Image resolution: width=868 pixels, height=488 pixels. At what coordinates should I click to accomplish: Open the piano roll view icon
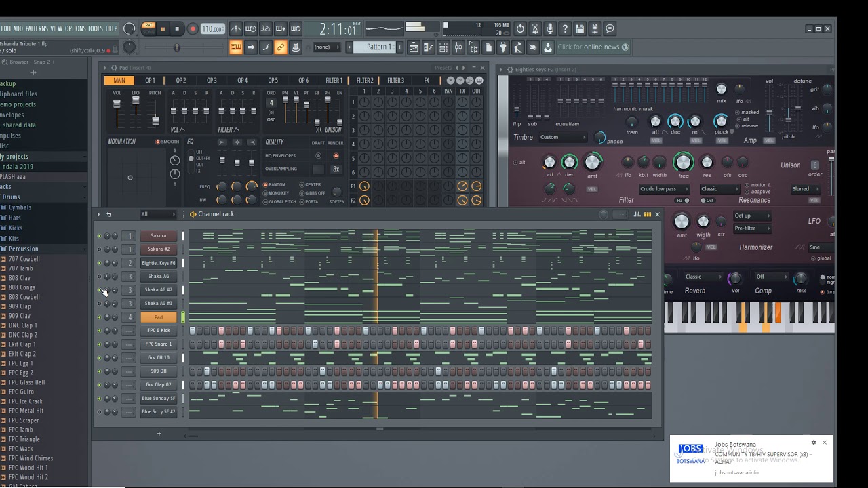(x=429, y=47)
